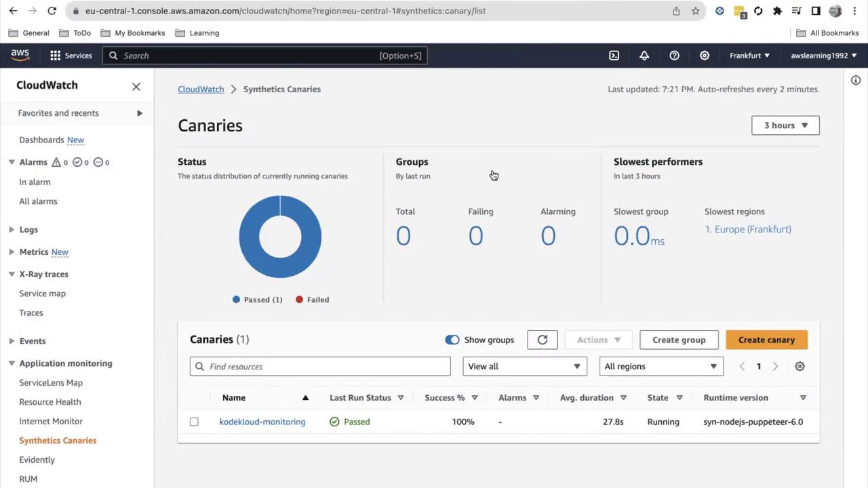The height and width of the screenshot is (488, 868).
Task: Click the Passed legend swatch
Action: [236, 300]
